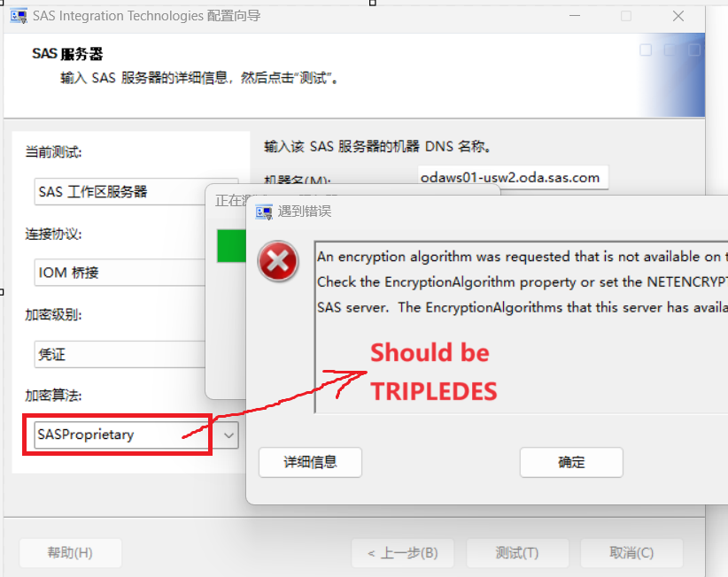Open the SASProprietary encryption algorithm combo box
This screenshot has width=728, height=577.
(x=136, y=435)
